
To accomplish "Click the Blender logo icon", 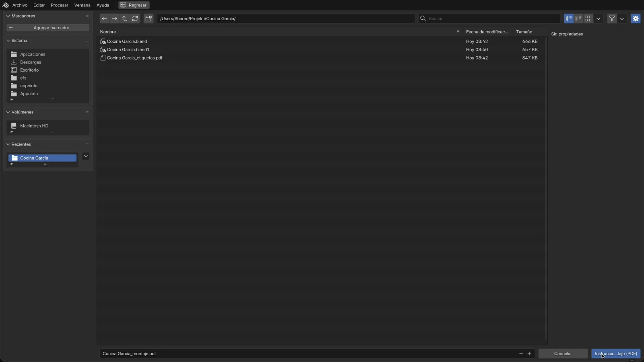I will pyautogui.click(x=5, y=5).
